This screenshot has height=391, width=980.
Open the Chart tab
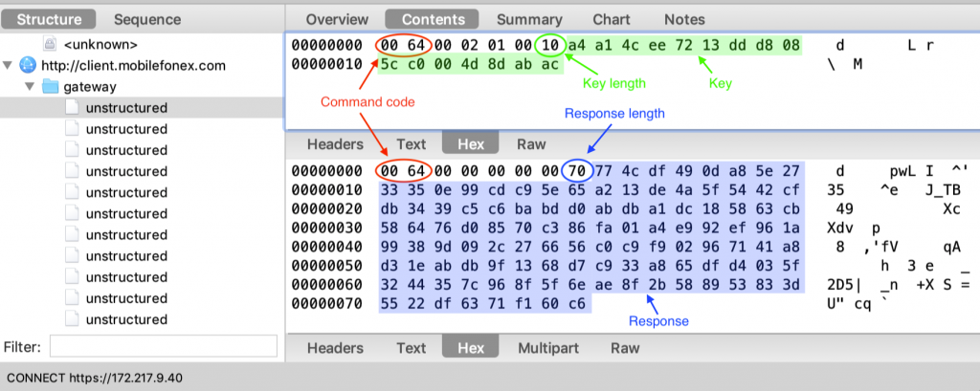612,19
